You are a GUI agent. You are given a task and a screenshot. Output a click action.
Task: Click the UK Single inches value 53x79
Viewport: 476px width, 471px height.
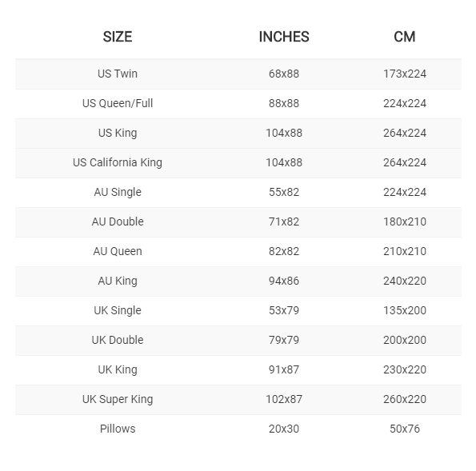[284, 310]
